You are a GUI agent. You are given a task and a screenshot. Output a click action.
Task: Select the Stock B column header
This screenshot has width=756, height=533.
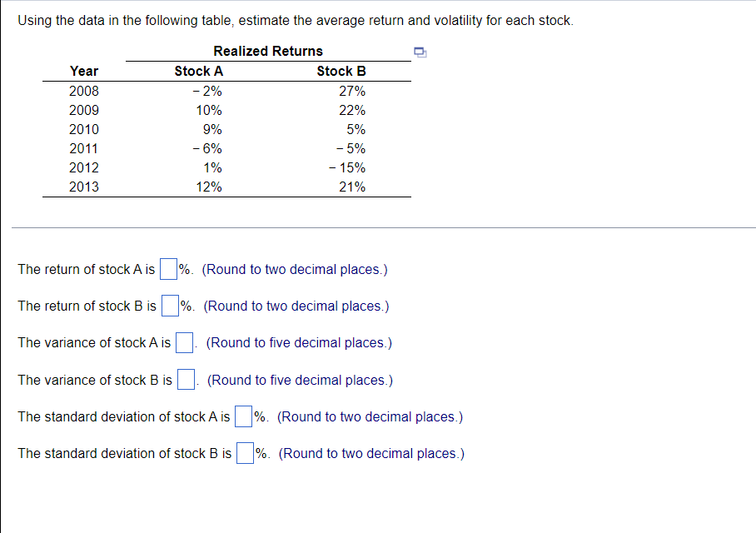click(341, 71)
